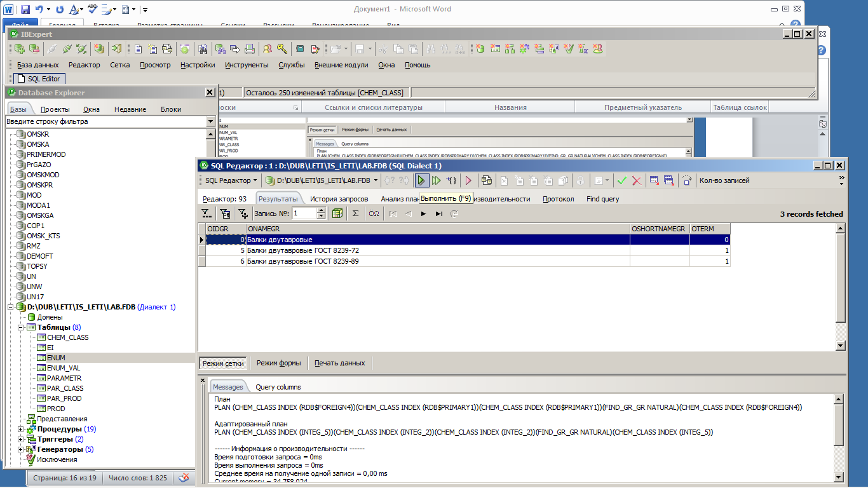This screenshot has width=868, height=488.
Task: Click the Database Explorer close X button
Action: (x=210, y=93)
